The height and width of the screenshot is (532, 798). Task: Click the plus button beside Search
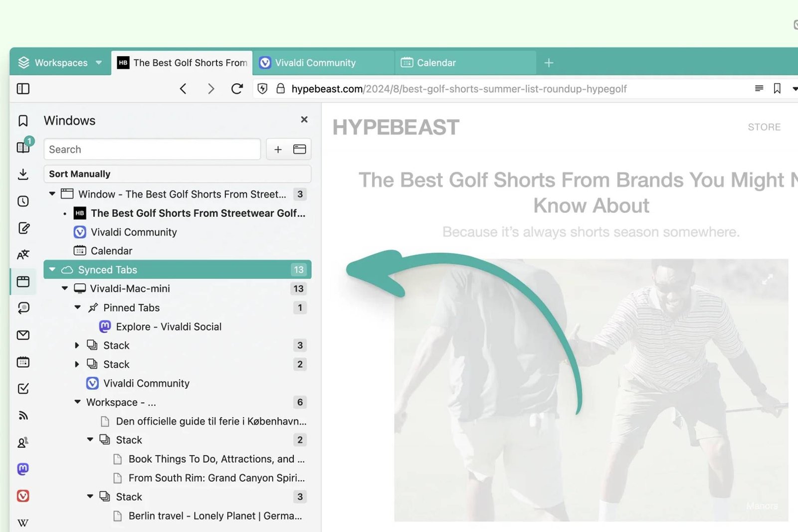[278, 149]
